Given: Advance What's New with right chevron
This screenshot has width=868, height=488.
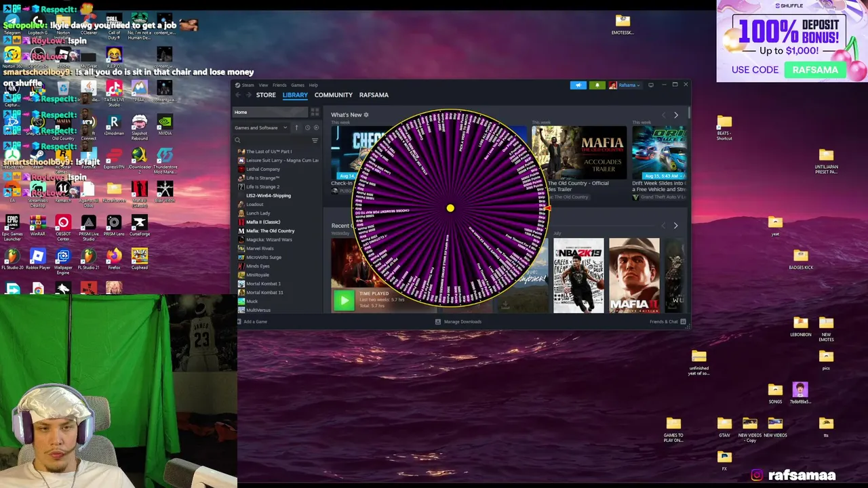Looking at the screenshot, I should 675,115.
